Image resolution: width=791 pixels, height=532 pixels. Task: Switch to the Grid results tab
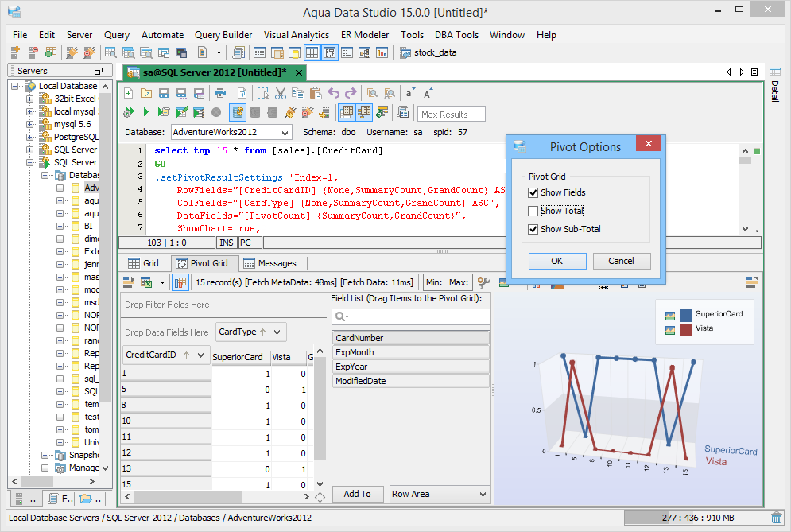[x=144, y=263]
